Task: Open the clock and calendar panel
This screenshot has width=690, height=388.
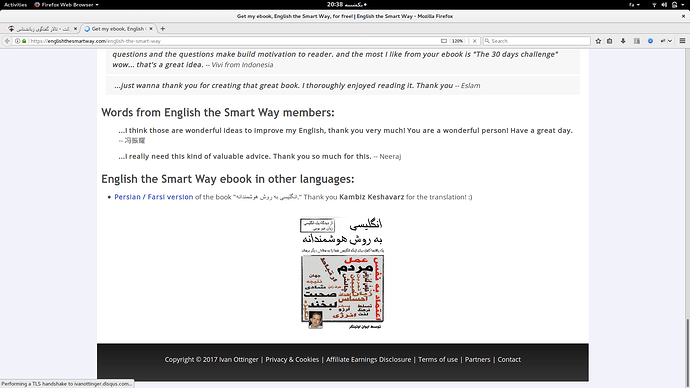Action: [346, 5]
